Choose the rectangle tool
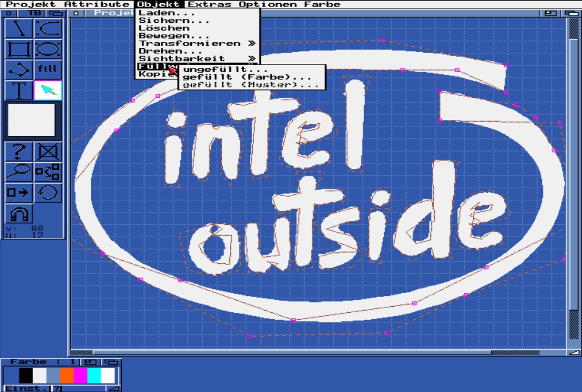582x392 pixels. tap(19, 49)
